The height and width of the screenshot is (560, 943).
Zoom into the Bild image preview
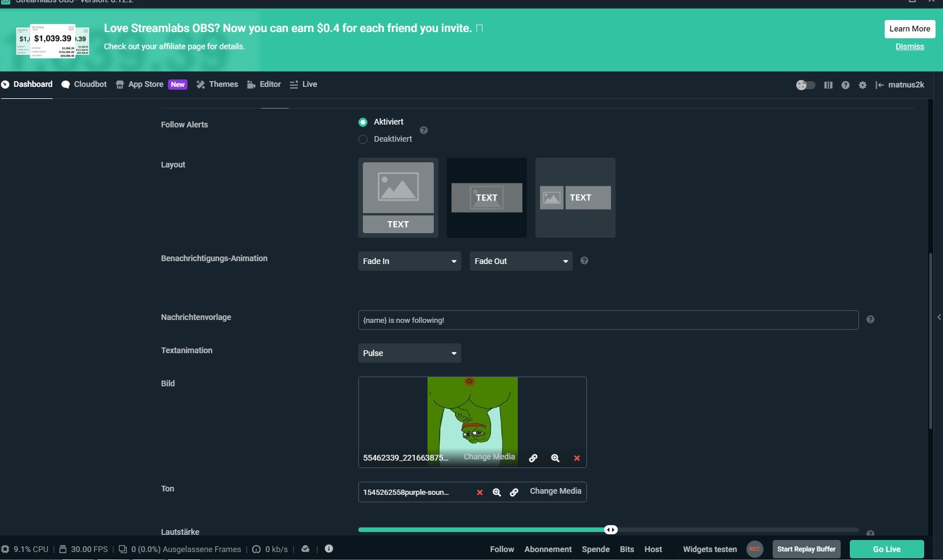[x=555, y=458]
